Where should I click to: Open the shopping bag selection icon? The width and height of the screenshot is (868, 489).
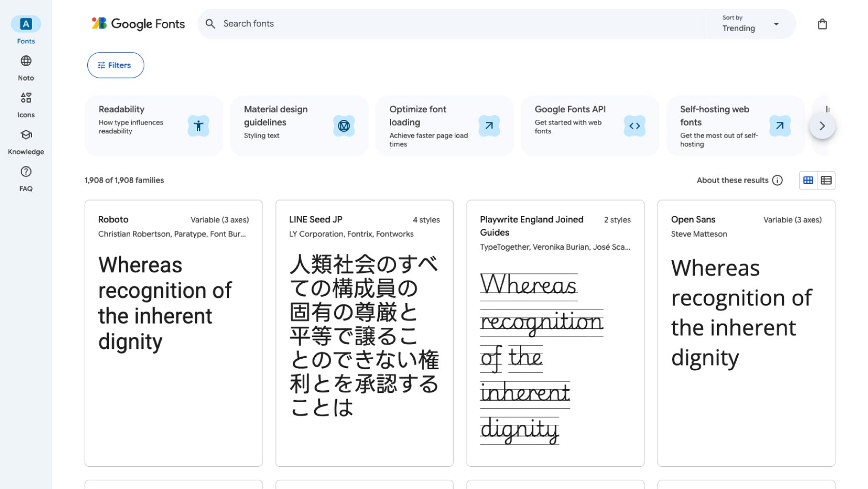pos(822,24)
